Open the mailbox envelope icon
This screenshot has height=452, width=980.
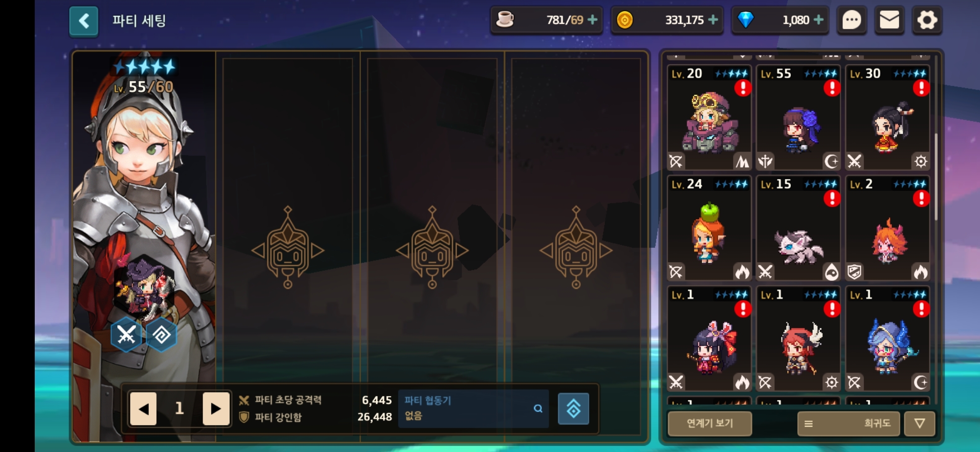click(889, 20)
